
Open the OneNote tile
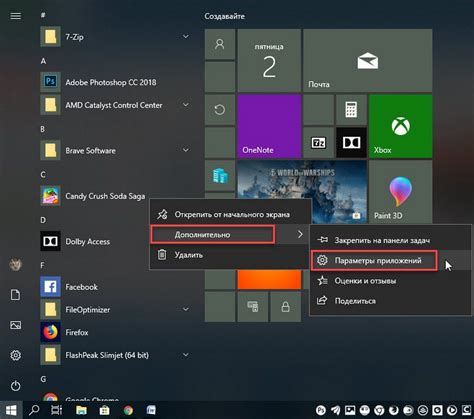(269, 126)
